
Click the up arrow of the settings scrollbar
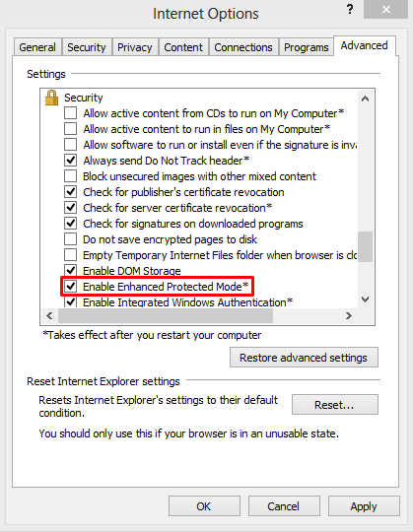[365, 99]
